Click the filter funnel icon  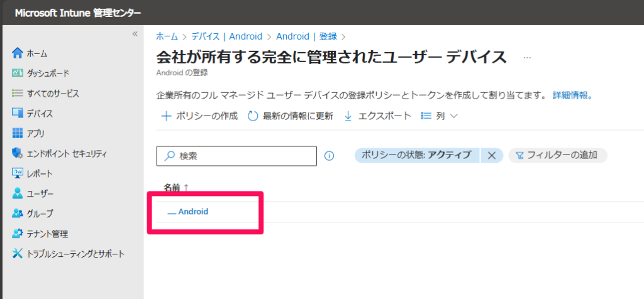tap(519, 155)
